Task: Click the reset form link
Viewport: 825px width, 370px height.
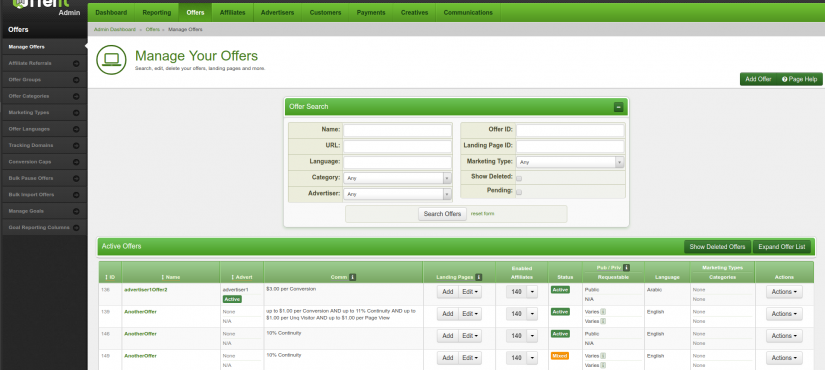Action: click(x=482, y=213)
